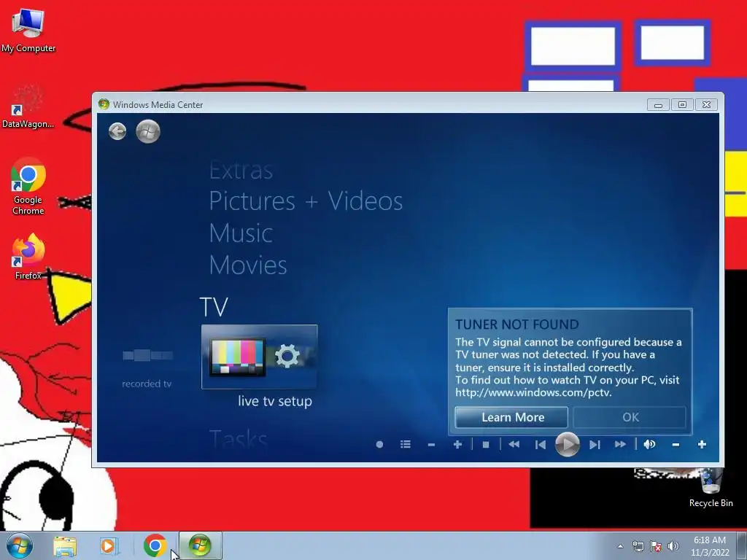Select the My Computer desktop icon
Viewport: 747px width, 560px height.
point(28,31)
